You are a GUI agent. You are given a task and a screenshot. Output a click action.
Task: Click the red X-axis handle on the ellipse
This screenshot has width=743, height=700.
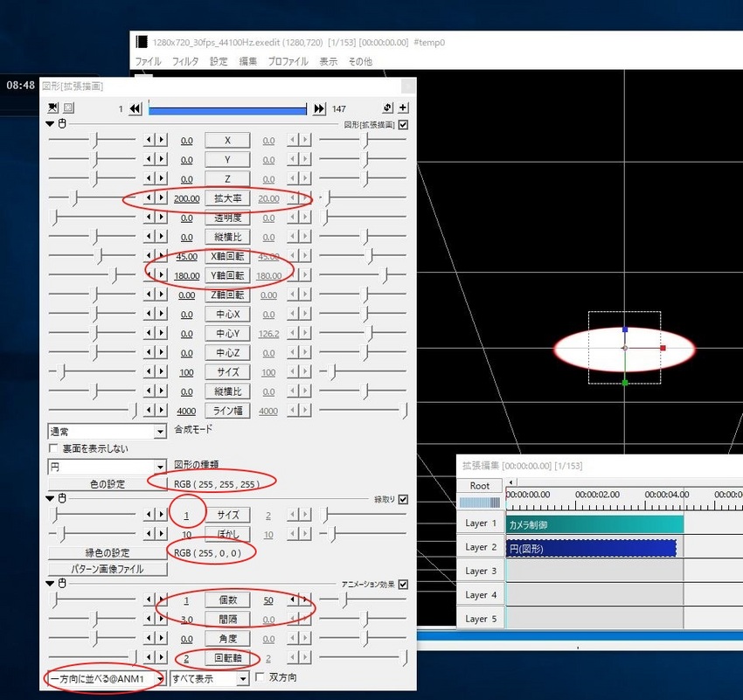point(663,348)
